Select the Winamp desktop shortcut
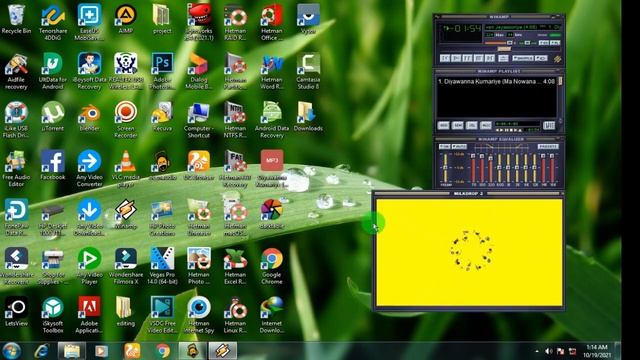The width and height of the screenshot is (640, 360). [x=126, y=214]
